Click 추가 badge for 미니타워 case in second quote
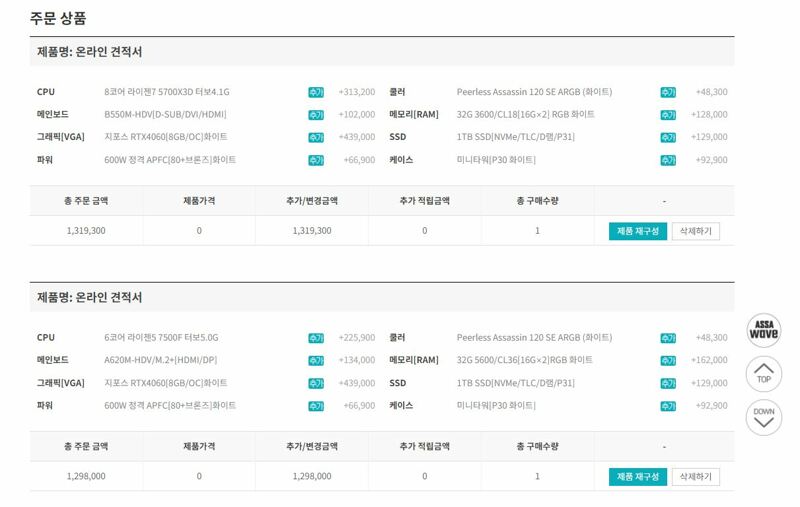The height and width of the screenshot is (507, 800). (668, 406)
